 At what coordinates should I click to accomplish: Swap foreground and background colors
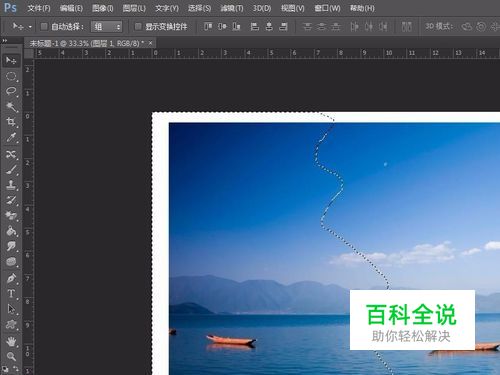click(x=16, y=369)
